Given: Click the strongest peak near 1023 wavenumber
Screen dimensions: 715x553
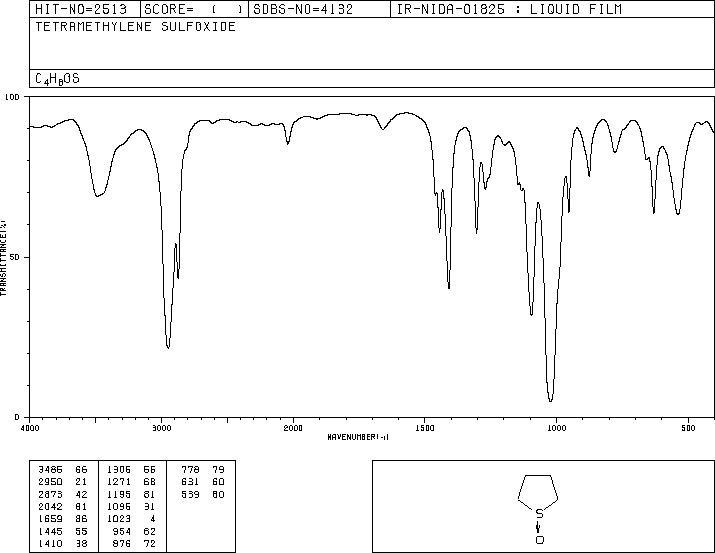Looking at the screenshot, I should click(x=550, y=399).
